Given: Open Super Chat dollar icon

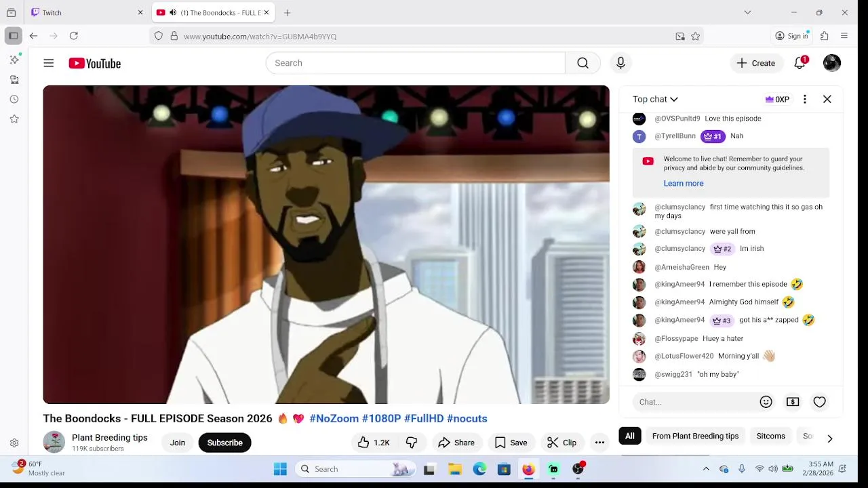Looking at the screenshot, I should (793, 402).
